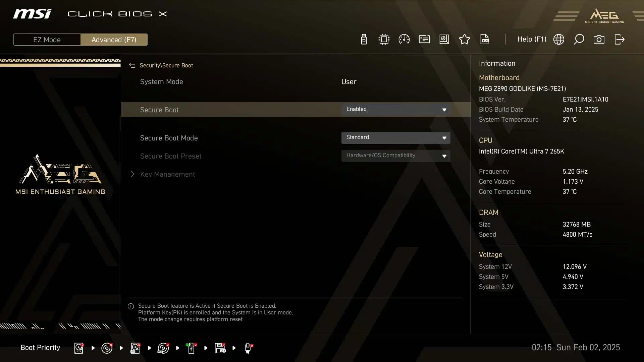Open the speedometer overclocking icon
This screenshot has height=362, width=644.
click(404, 40)
